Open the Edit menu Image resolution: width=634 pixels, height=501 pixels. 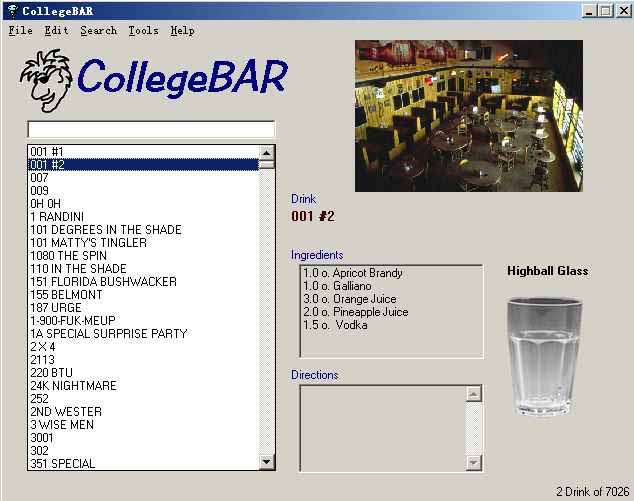[56, 31]
